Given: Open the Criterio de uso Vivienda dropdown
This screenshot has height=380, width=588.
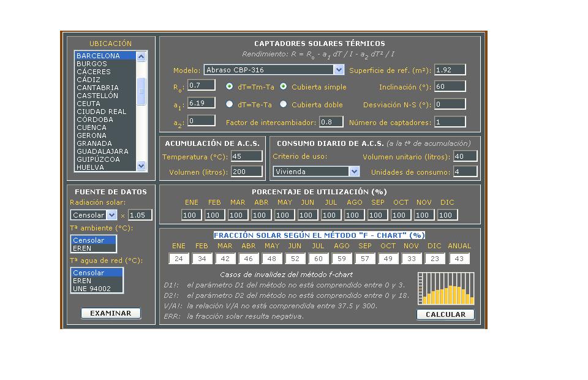Looking at the screenshot, I should click(316, 172).
